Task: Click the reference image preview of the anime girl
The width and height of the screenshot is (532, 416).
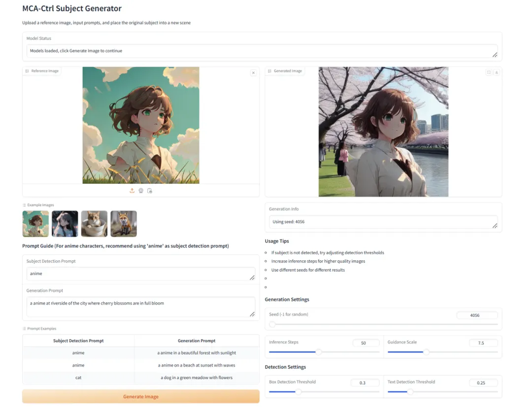Action: (x=141, y=125)
